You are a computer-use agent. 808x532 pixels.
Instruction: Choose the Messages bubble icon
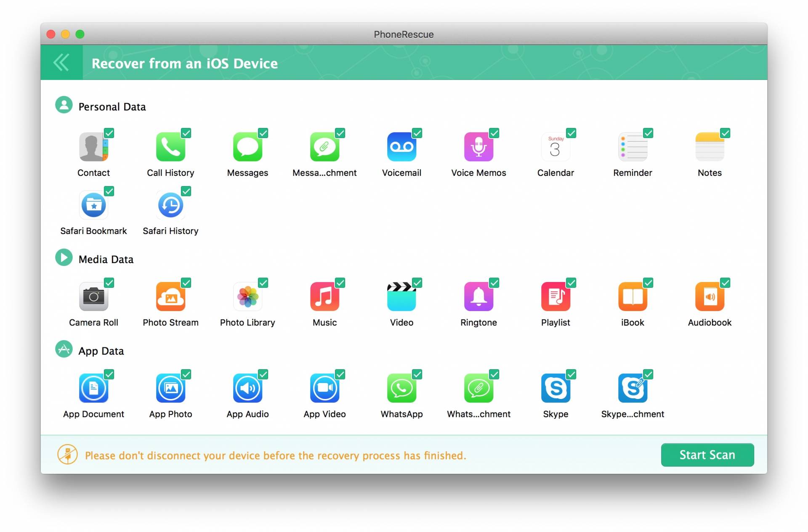[247, 147]
